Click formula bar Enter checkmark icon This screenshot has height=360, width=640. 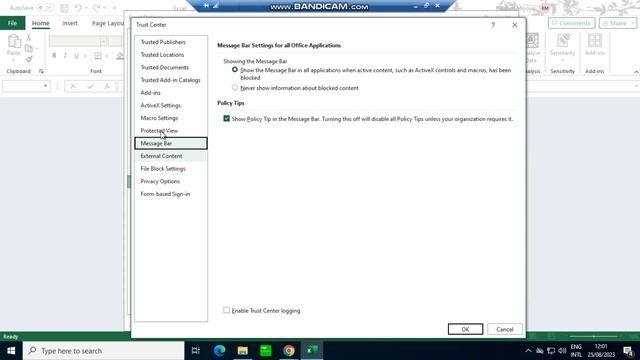point(90,86)
